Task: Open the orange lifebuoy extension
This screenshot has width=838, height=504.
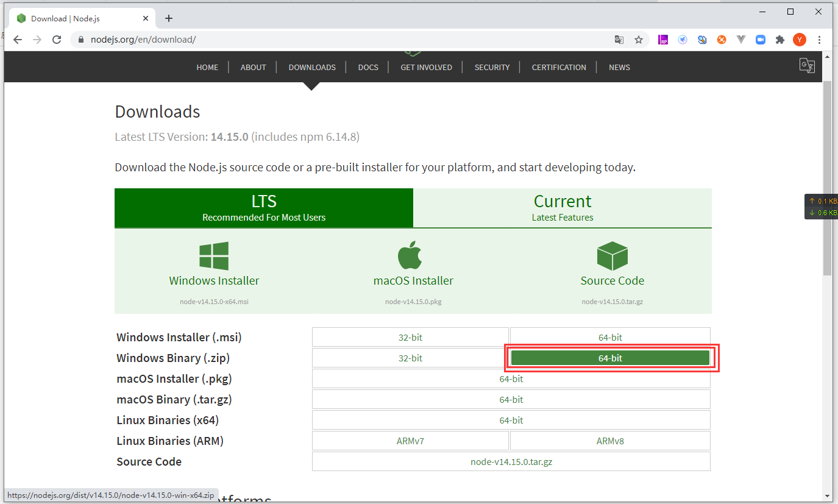Action: [x=722, y=40]
